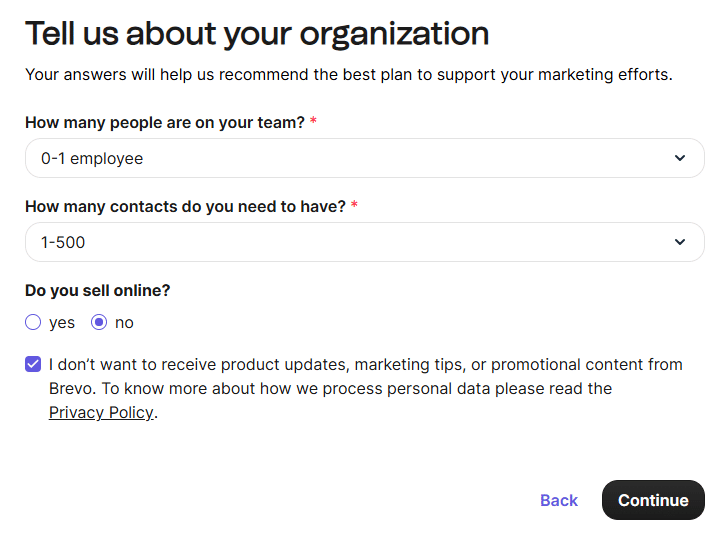Select the 'yes' radio button
Image resolution: width=724 pixels, height=547 pixels.
33,322
